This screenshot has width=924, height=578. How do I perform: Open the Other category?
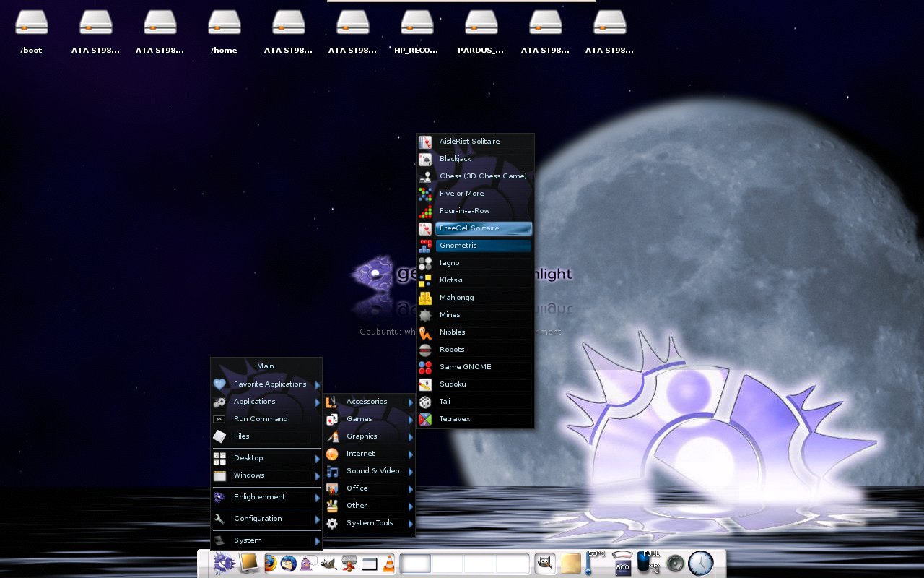(x=370, y=506)
